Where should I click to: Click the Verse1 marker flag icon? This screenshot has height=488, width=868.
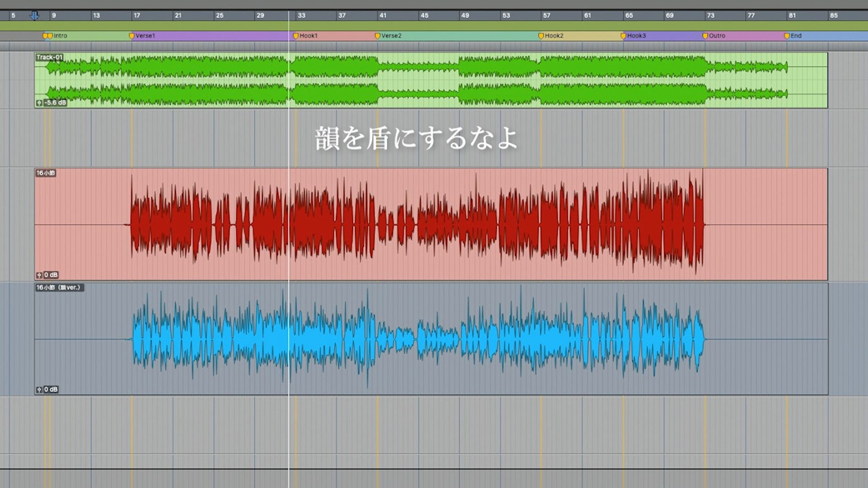click(132, 36)
